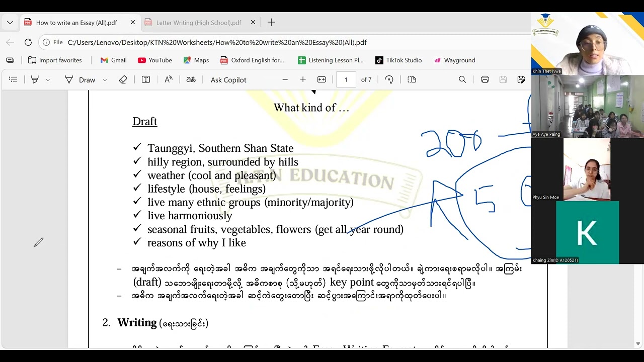The image size is (644, 362).
Task: Click 'live harmoniously' line
Action: pos(190,216)
